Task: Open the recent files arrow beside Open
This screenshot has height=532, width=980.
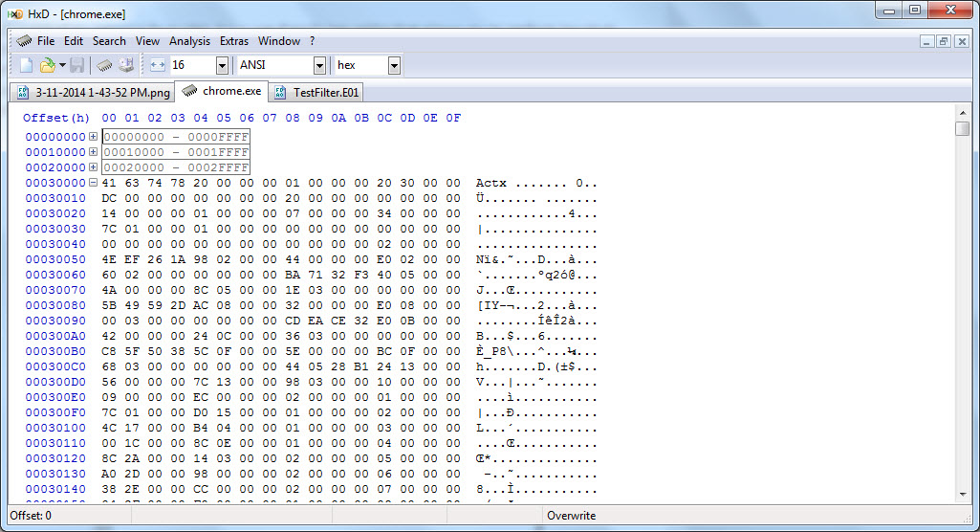Action: (x=62, y=65)
